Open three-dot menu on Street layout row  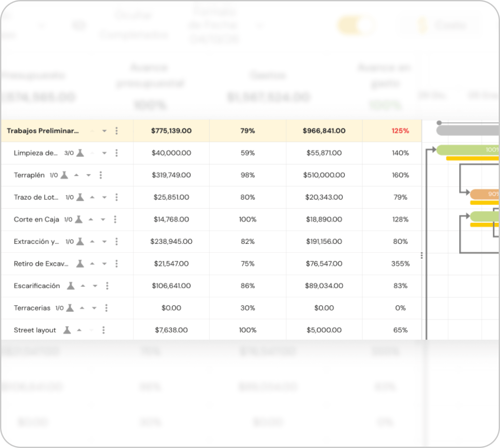(104, 330)
